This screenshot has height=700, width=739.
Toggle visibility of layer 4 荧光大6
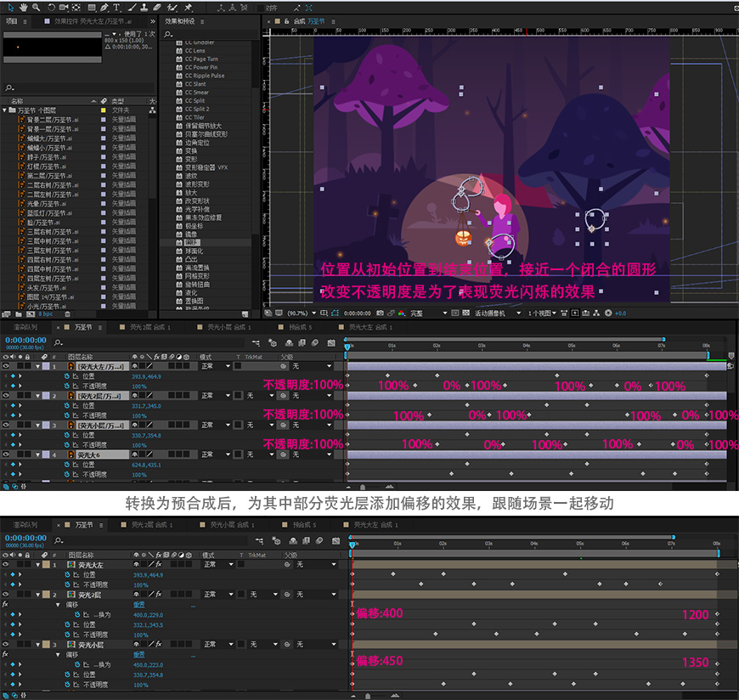[6, 454]
